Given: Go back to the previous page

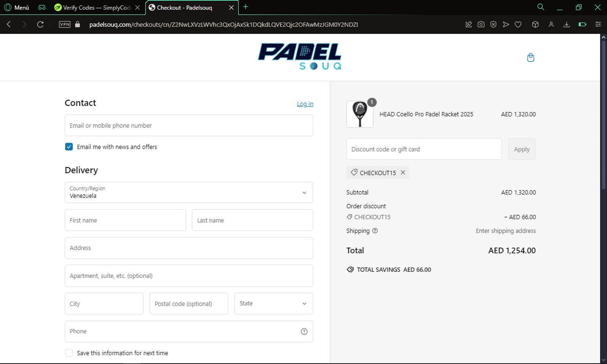Looking at the screenshot, I should [x=9, y=24].
